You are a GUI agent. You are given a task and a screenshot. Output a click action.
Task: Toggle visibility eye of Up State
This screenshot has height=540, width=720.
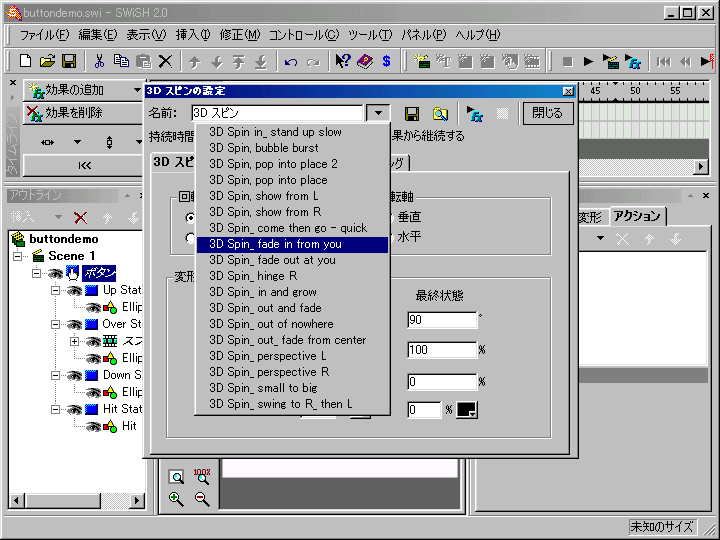point(74,290)
